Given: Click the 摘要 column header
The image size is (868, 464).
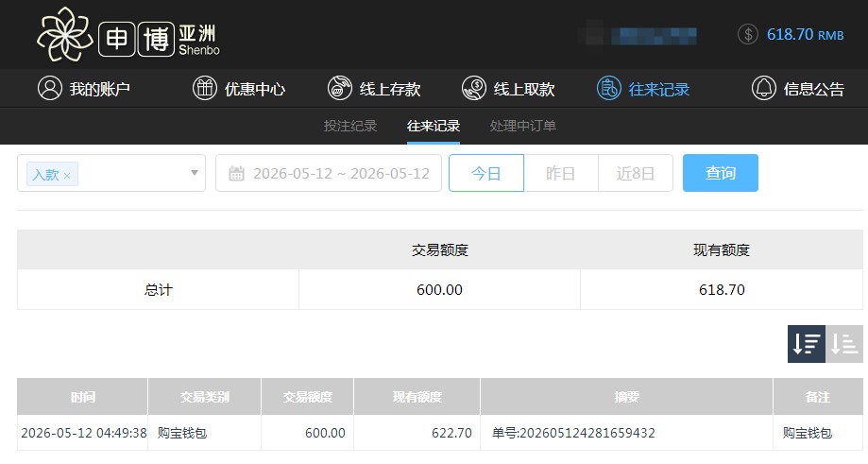Looking at the screenshot, I should 626,397.
